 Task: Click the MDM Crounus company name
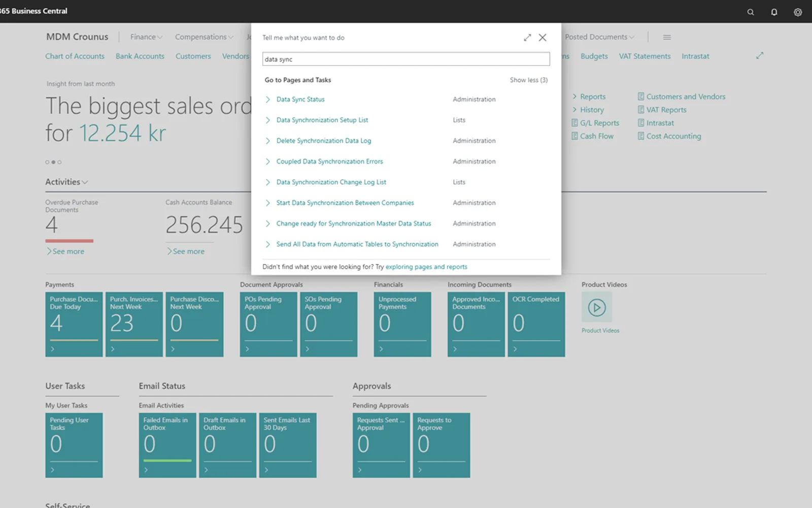coord(77,37)
